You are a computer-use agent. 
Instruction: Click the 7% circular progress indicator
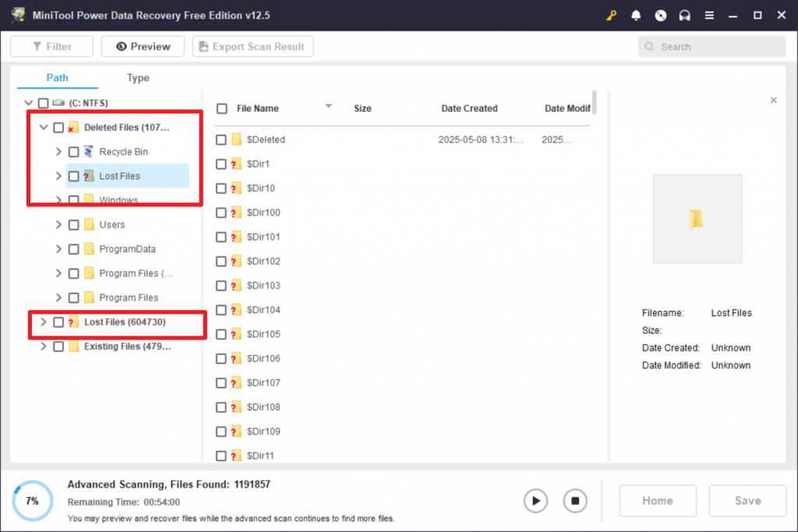(x=32, y=501)
